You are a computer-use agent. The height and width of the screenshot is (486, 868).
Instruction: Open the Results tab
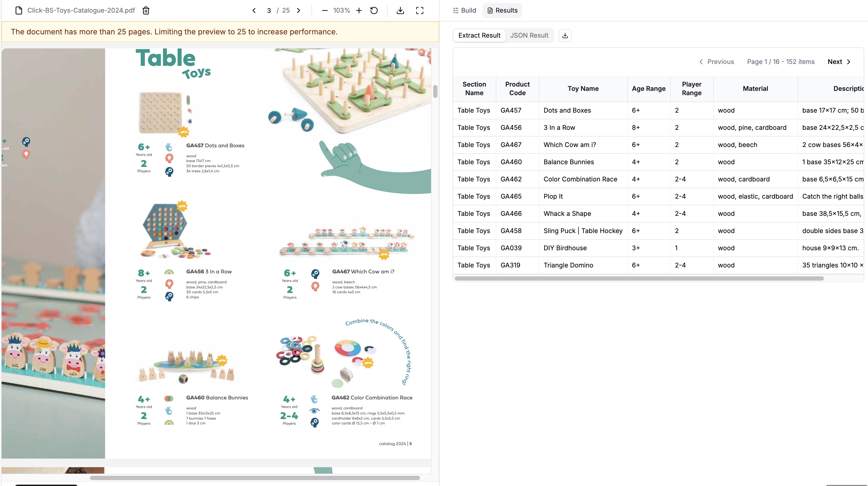pos(502,10)
